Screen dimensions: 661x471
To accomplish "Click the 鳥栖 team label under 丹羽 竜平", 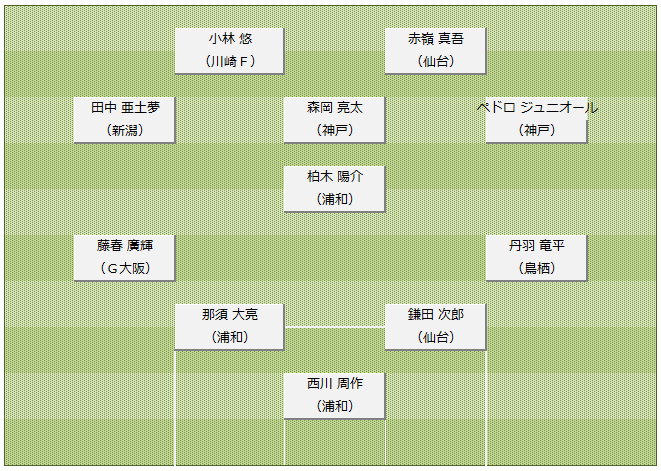I will tap(537, 268).
